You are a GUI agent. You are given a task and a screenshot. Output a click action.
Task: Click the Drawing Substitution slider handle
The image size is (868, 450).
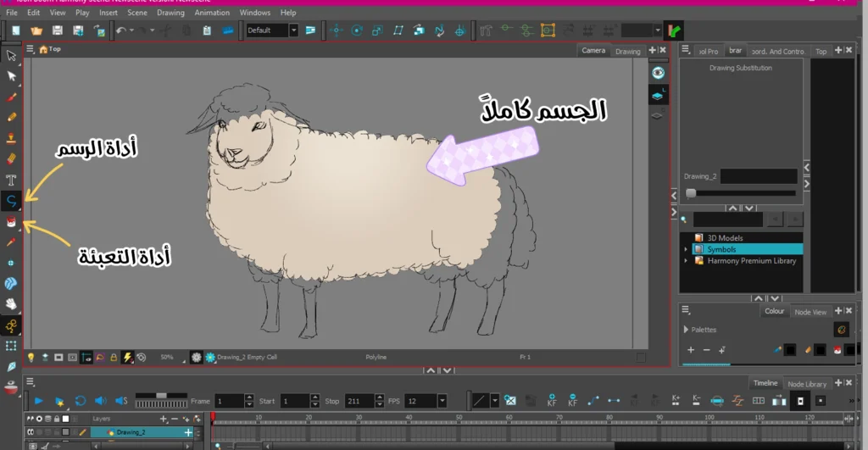(691, 193)
